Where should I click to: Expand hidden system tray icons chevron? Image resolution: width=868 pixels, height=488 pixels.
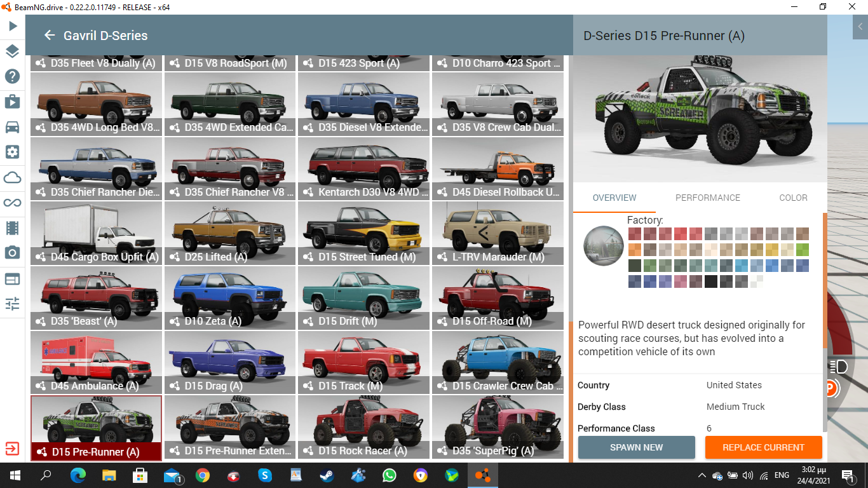(x=702, y=475)
